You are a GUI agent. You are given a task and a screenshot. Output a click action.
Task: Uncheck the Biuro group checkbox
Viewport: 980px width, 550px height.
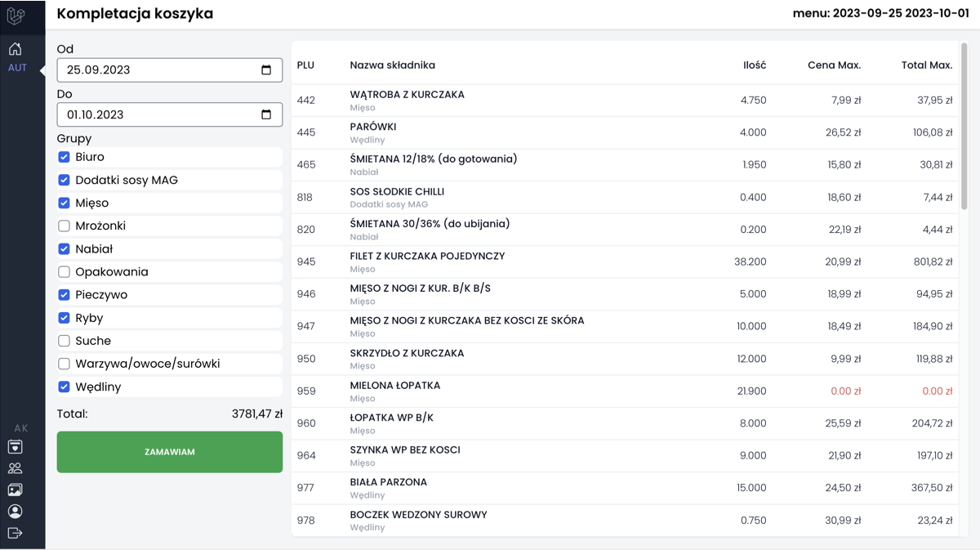[x=64, y=157]
